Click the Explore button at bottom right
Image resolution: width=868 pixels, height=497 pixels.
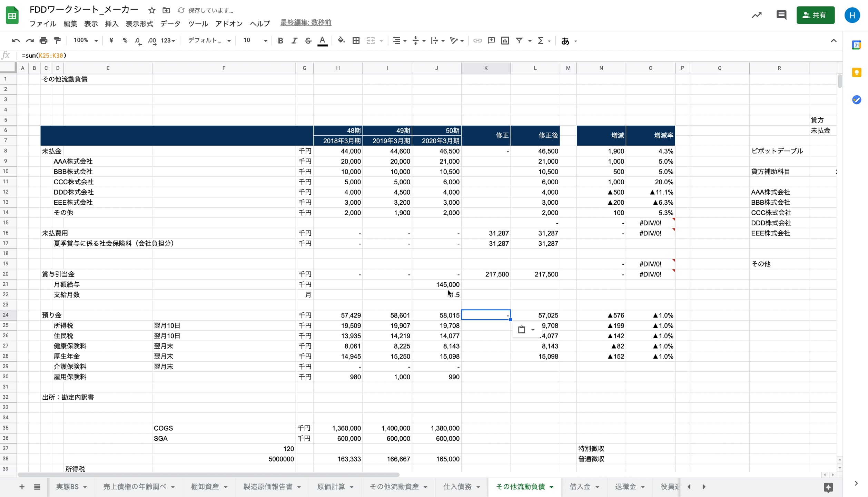[x=828, y=487]
